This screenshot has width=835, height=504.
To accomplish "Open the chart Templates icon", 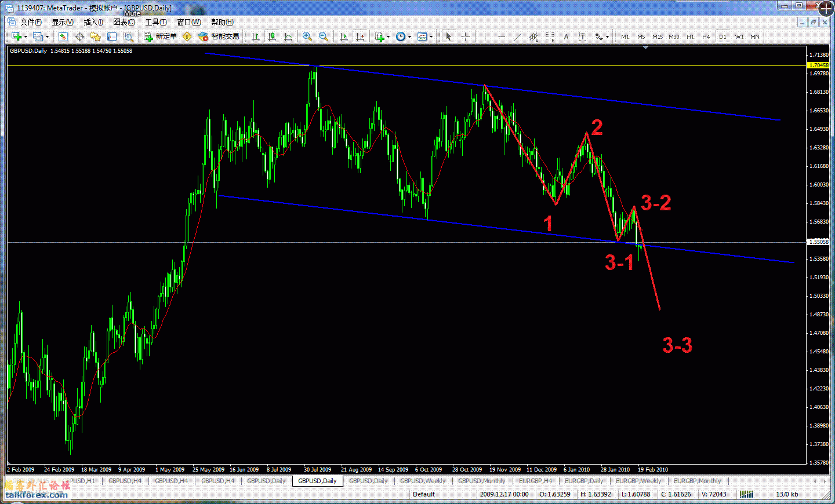I will [x=422, y=36].
